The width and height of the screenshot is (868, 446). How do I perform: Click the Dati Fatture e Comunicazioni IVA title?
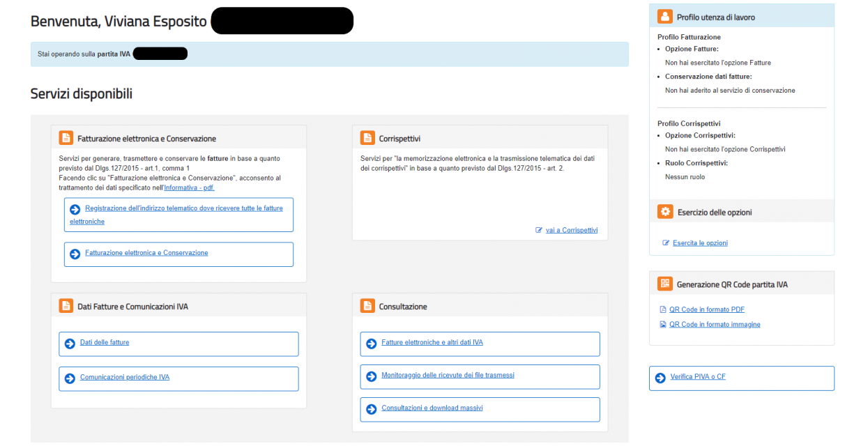coord(132,307)
